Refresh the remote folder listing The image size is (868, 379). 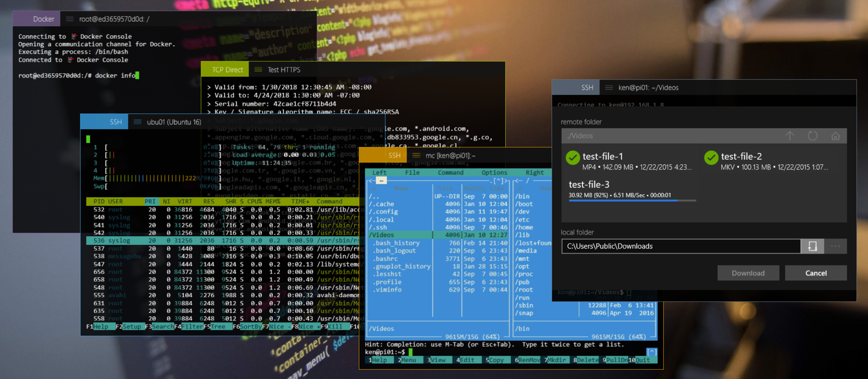point(813,136)
